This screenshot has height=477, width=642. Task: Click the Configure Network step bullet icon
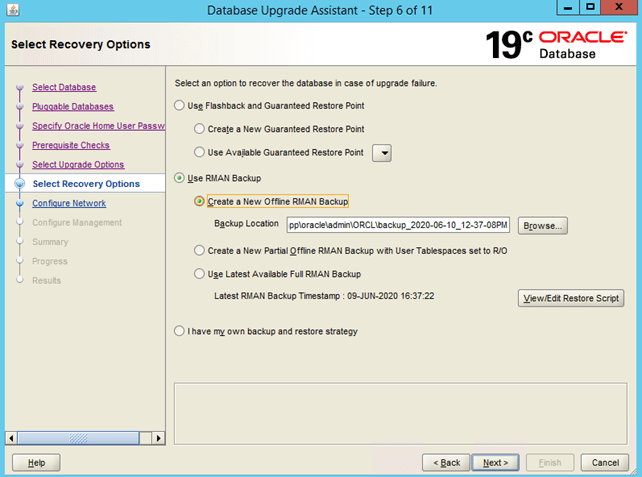18,204
